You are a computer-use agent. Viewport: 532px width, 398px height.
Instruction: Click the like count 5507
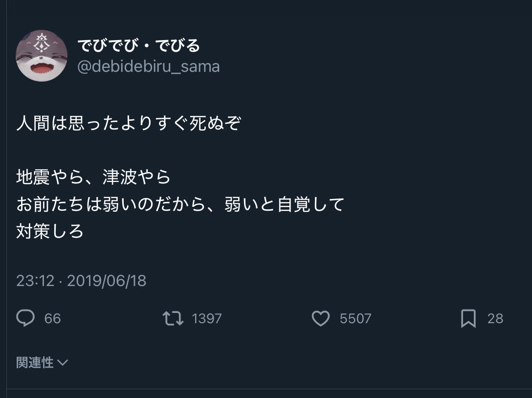pyautogui.click(x=355, y=319)
